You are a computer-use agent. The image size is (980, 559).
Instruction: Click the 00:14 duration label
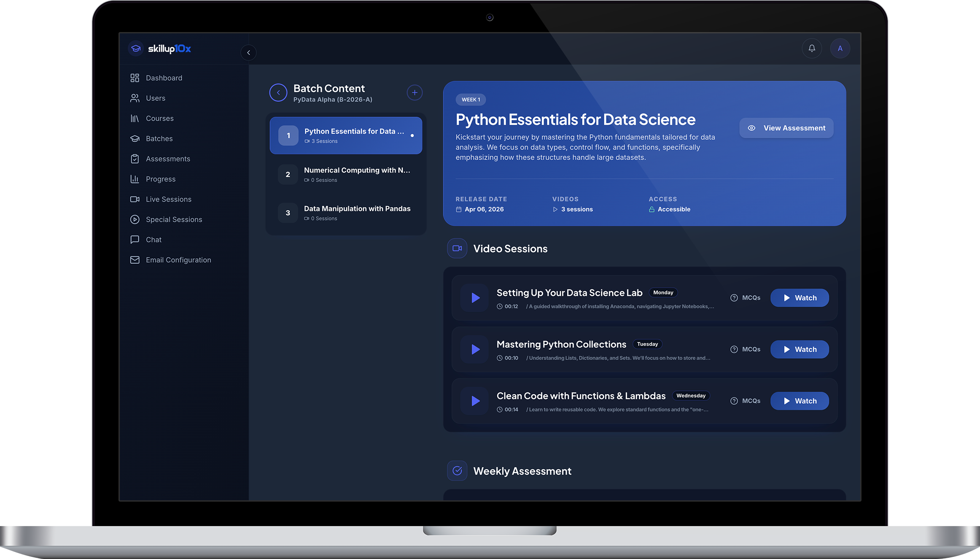[507, 409]
